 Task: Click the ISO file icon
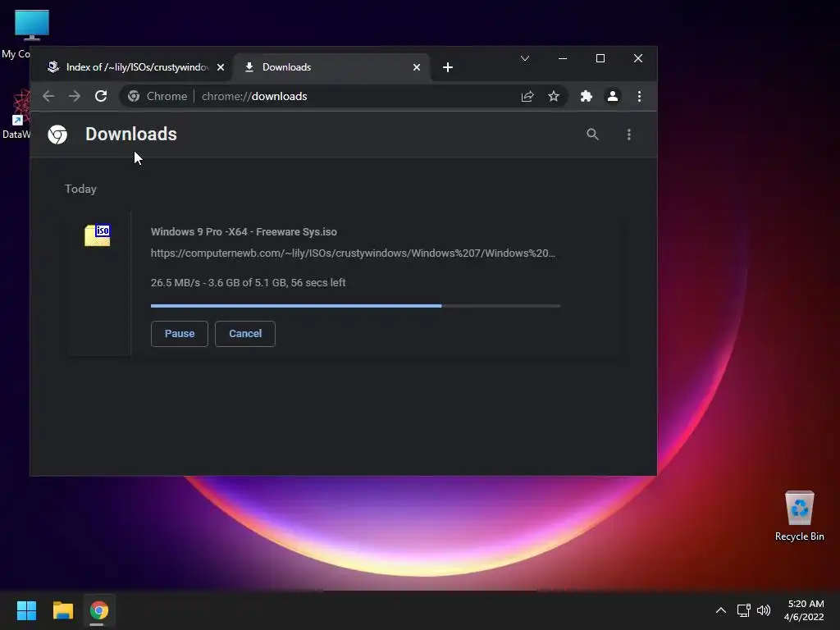[98, 235]
